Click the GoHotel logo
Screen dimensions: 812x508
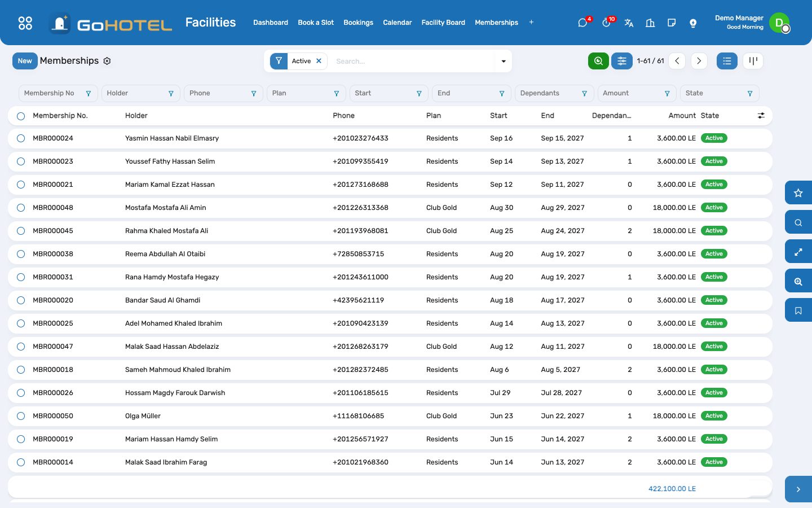[111, 24]
